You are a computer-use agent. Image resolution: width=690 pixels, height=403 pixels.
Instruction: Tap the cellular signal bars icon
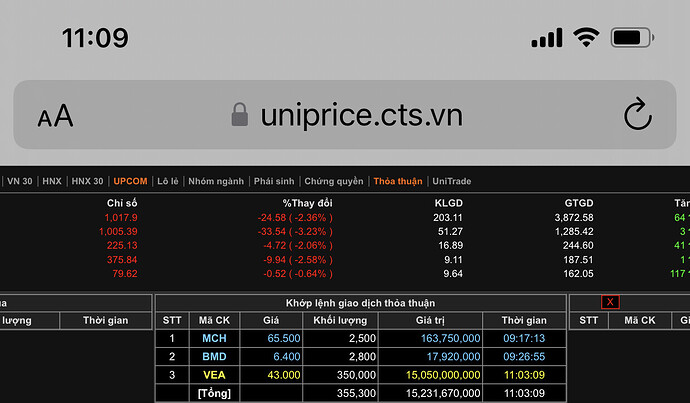coord(546,38)
